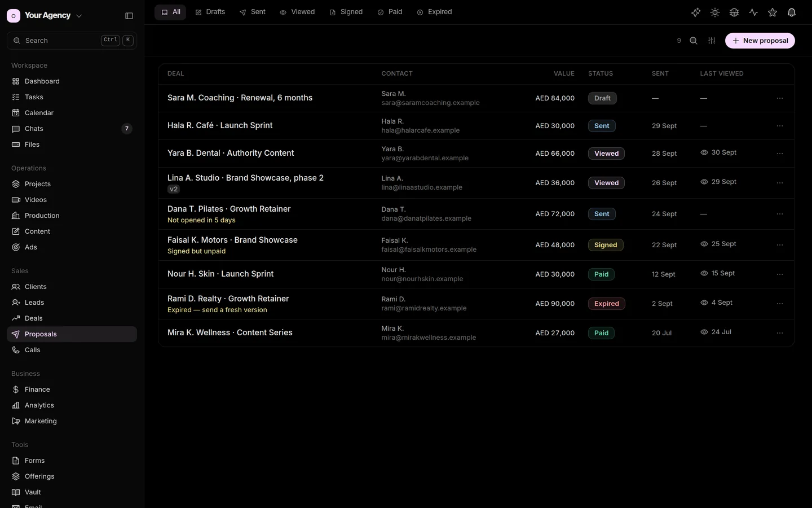The image size is (812, 508).
Task: Toggle light theme sun icon
Action: pos(715,12)
